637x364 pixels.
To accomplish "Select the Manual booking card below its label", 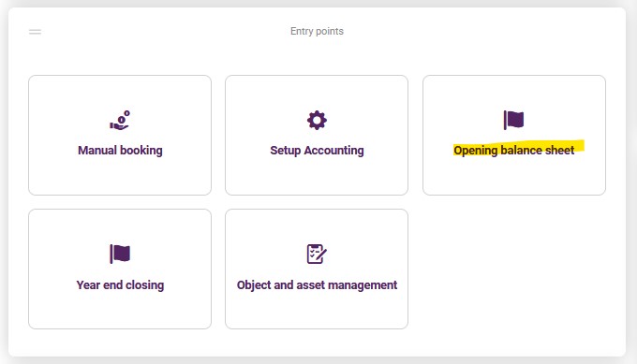I will 120,176.
